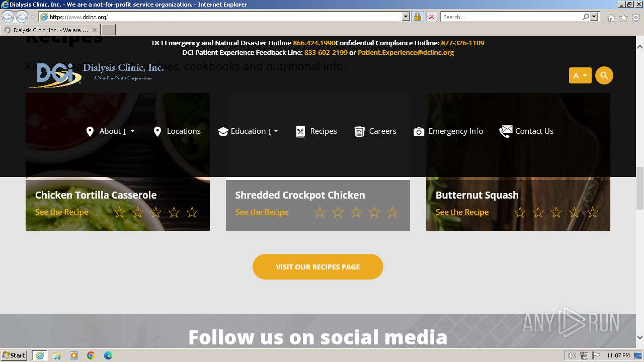
Task: Click the page vertical scrollbar thumb
Action: click(640, 188)
